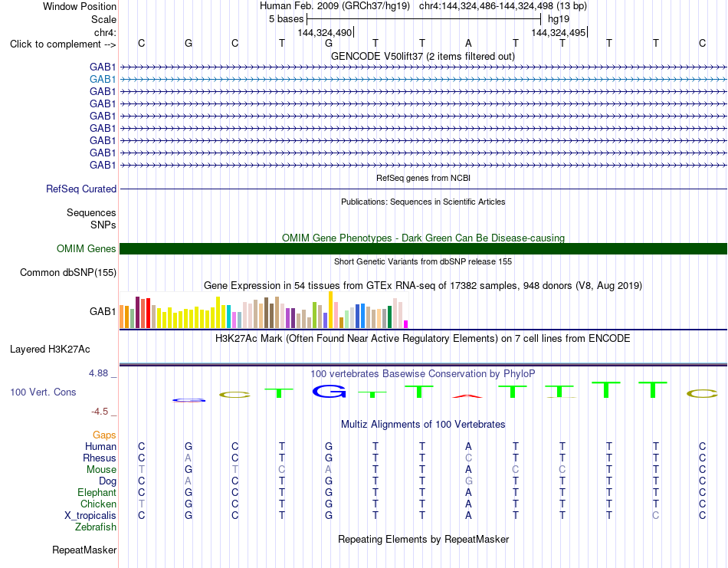Screen dimensions: 728x568
Task: Open the GTEx Gene Expression in 54 tissues title
Action: pos(423,286)
